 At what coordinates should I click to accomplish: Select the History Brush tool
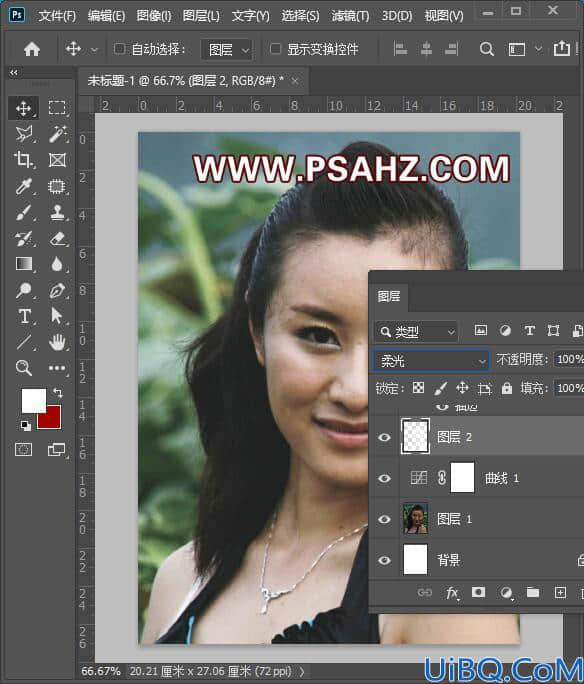click(x=23, y=239)
